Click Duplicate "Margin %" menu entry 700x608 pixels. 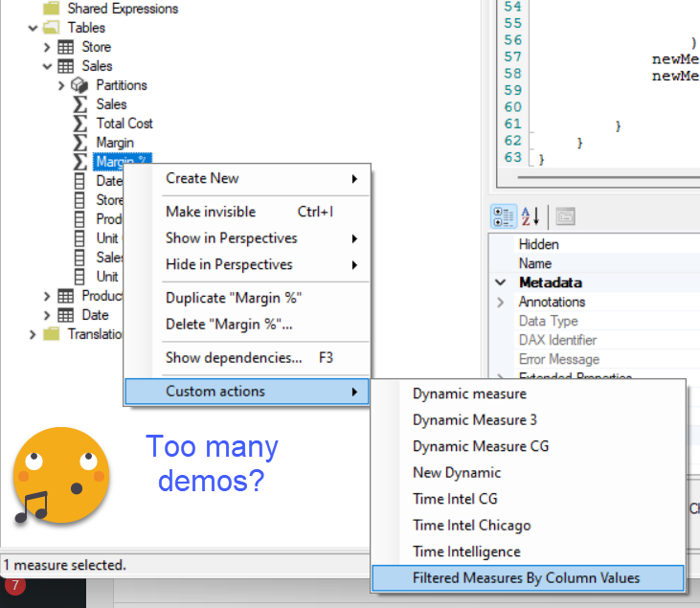(x=234, y=298)
